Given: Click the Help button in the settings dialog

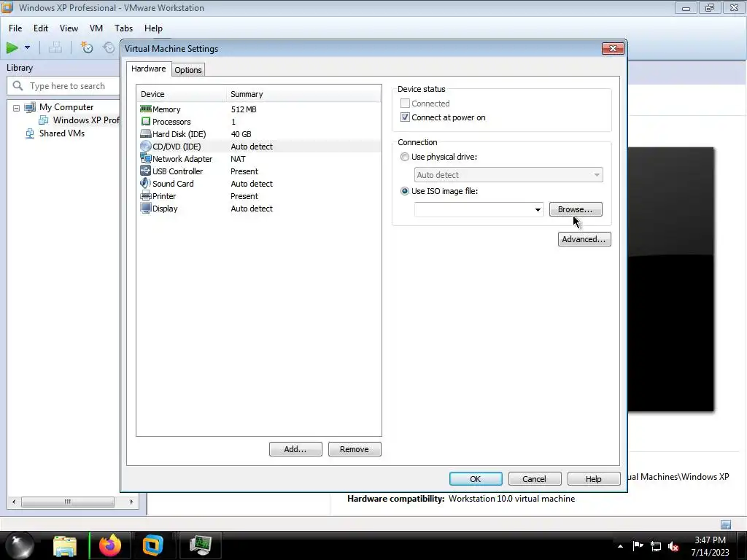Looking at the screenshot, I should (x=594, y=478).
